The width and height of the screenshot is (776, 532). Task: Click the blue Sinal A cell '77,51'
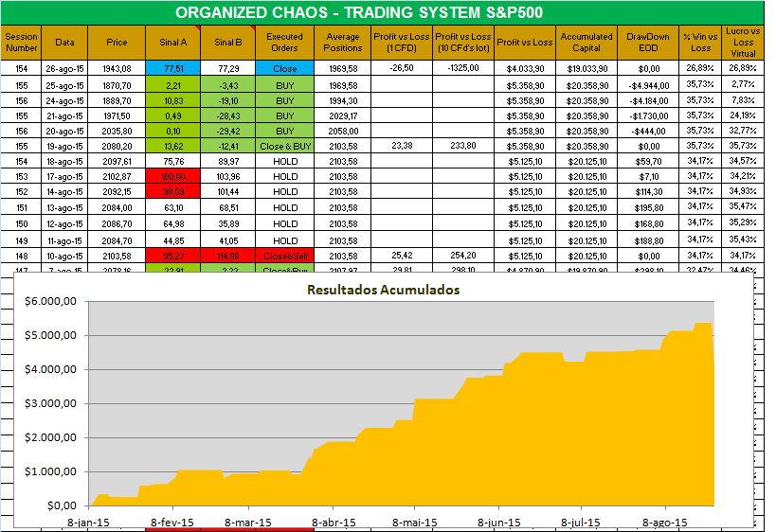click(x=173, y=68)
